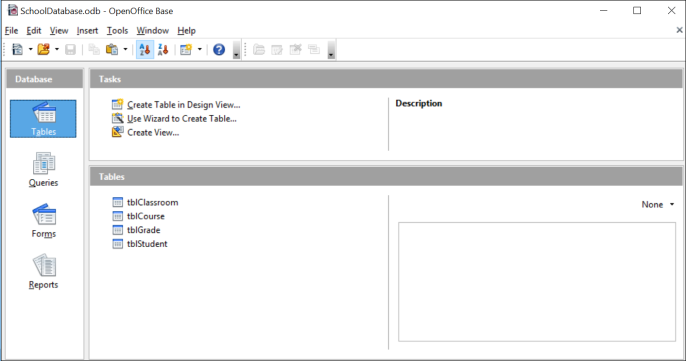Expand the Paste options dropdown arrow
Image resolution: width=686 pixels, height=361 pixels.
pyautogui.click(x=125, y=49)
